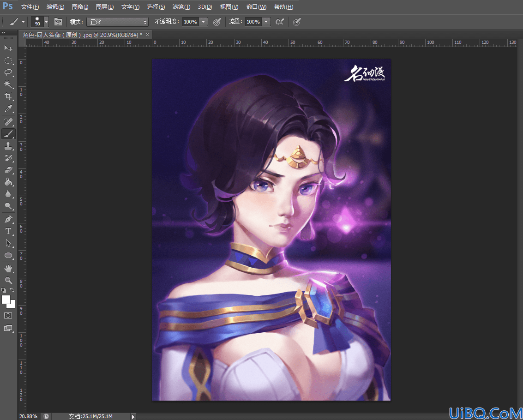Open the 模式 blending mode dropdown

tap(117, 22)
